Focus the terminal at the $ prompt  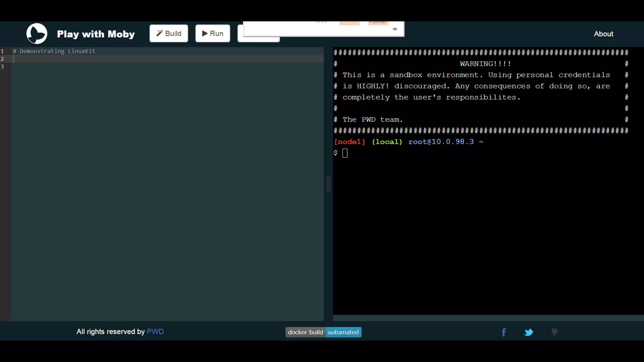tap(345, 153)
